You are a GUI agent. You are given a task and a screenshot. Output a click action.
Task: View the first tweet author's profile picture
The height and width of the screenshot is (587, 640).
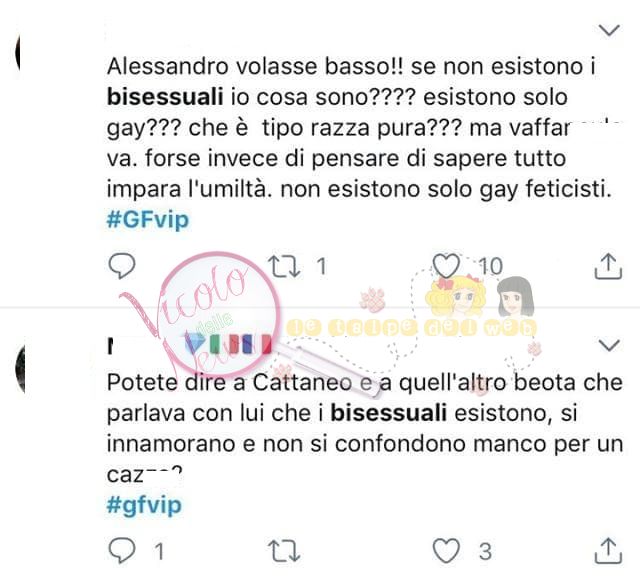tap(18, 53)
